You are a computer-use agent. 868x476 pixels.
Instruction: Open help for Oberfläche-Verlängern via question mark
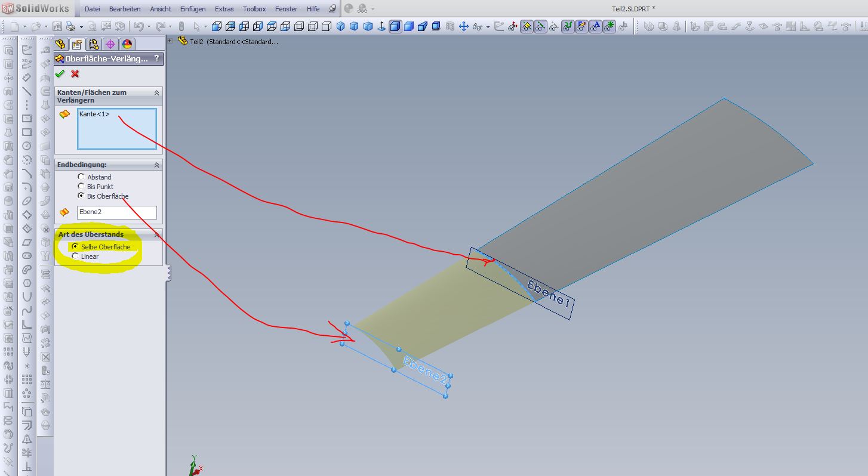(156, 58)
